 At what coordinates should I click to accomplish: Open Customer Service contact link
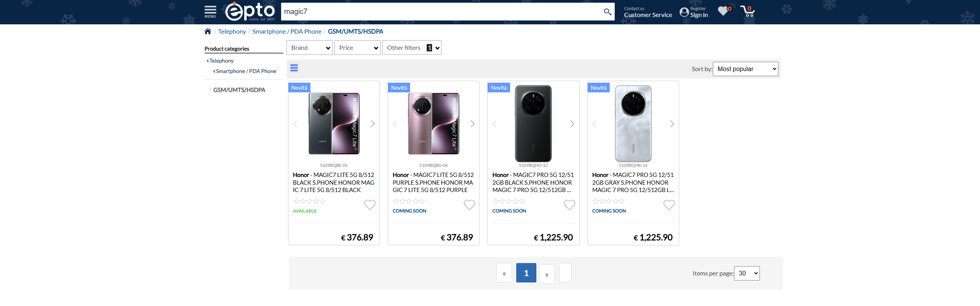648,15
